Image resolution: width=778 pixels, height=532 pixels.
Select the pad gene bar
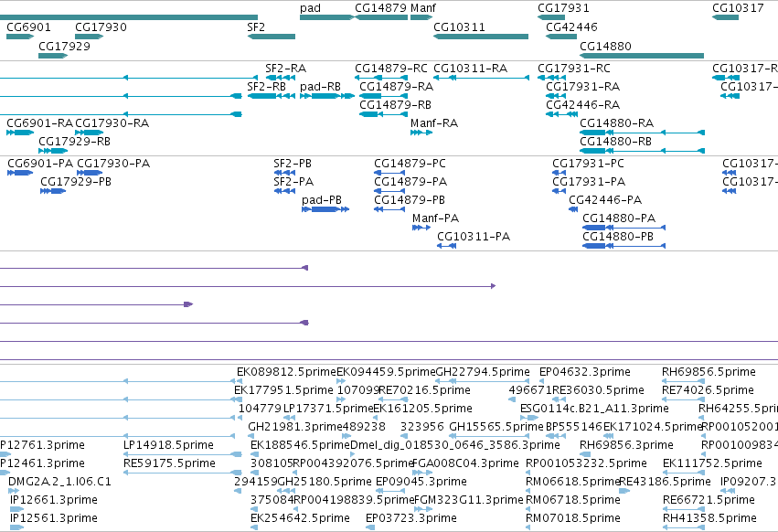(x=327, y=17)
